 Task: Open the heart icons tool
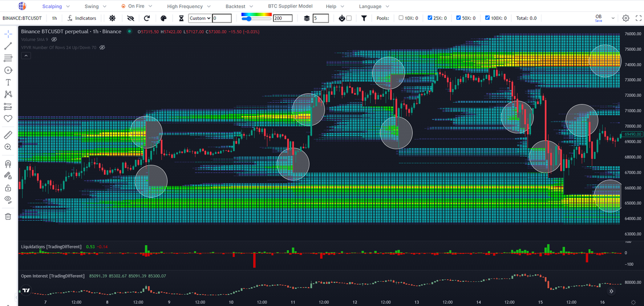pos(8,118)
